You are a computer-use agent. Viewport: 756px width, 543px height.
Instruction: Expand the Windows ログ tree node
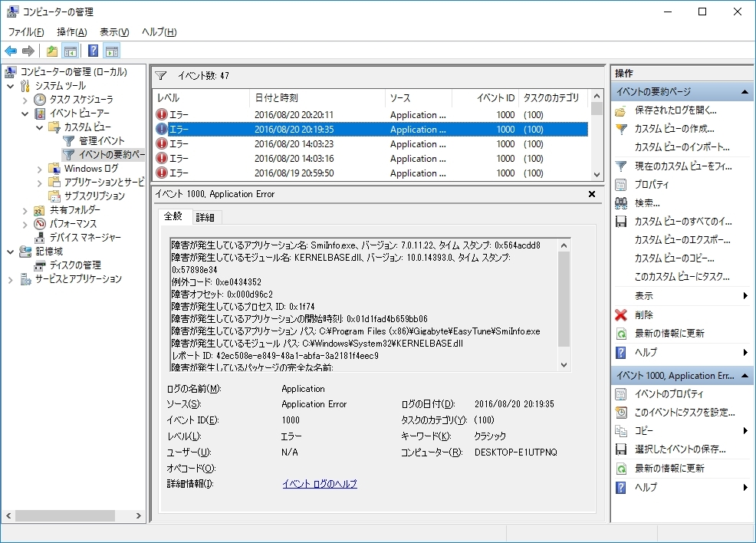click(x=40, y=169)
